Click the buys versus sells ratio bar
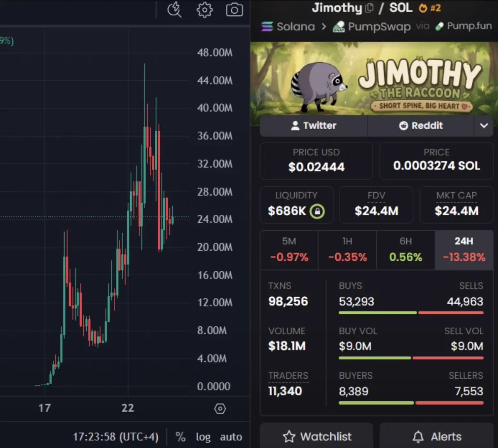498x448 pixels. pos(411,313)
